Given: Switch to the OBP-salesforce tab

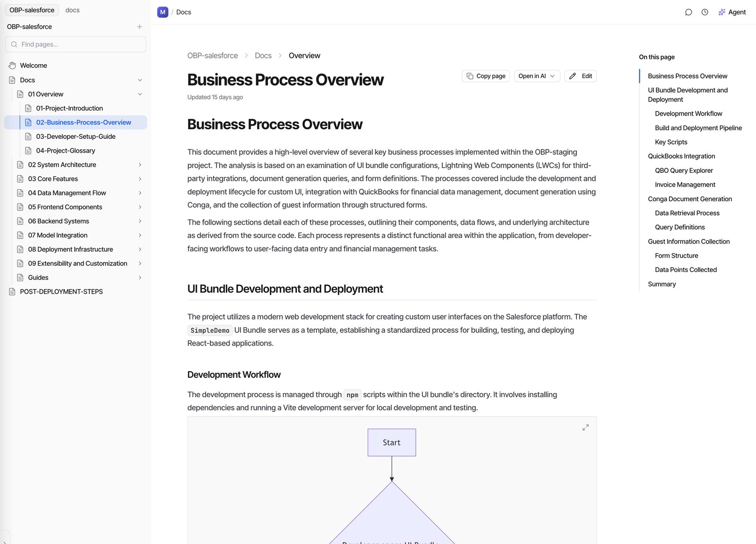Looking at the screenshot, I should [32, 10].
